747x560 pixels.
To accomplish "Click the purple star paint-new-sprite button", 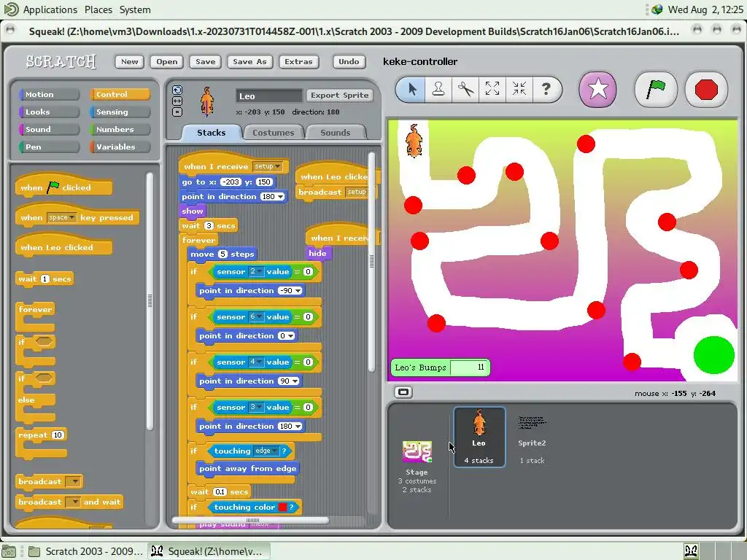I will [598, 89].
